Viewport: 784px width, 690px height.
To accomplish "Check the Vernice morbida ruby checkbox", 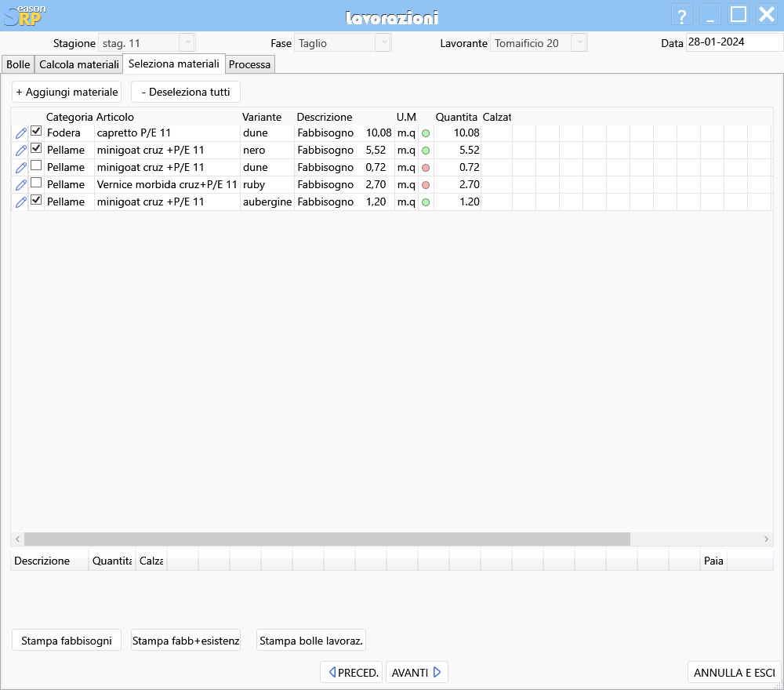I will 36,183.
